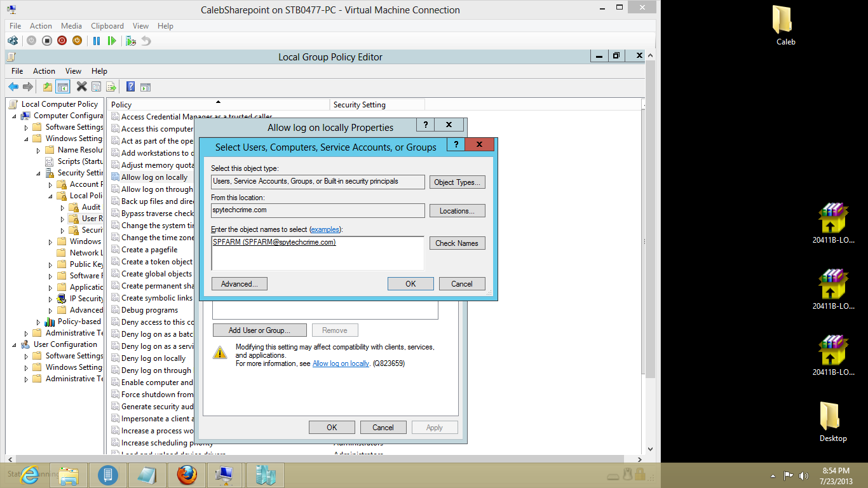868x488 pixels.
Task: Click the volume speaker icon in system tray
Action: [x=803, y=475]
